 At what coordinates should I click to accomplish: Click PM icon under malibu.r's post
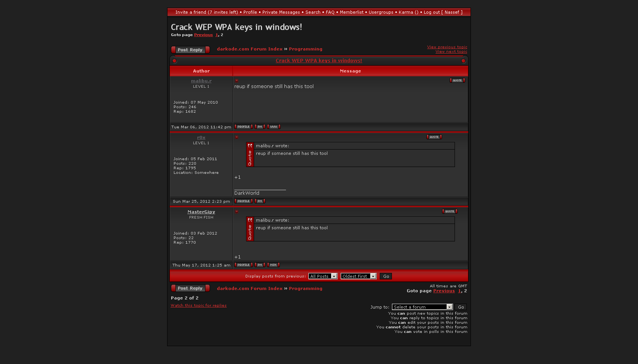tap(260, 127)
